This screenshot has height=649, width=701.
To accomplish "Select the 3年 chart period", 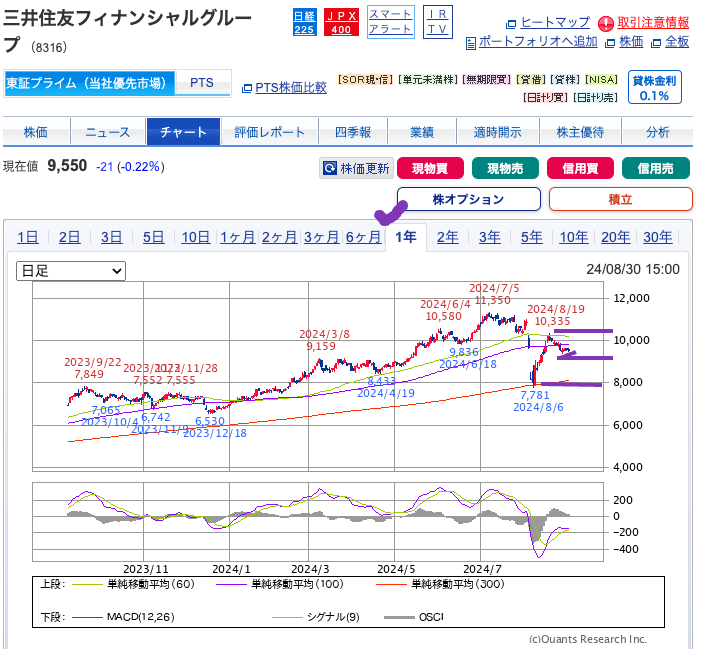I will point(490,237).
